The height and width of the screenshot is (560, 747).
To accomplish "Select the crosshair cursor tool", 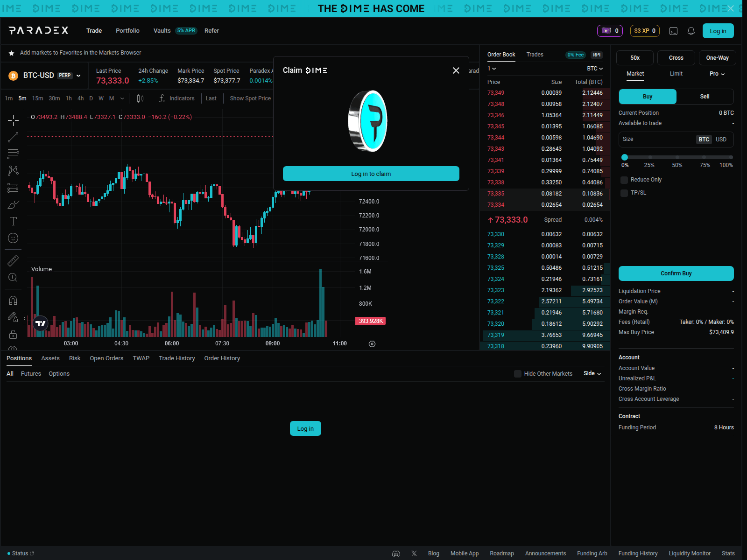I will coord(13,120).
